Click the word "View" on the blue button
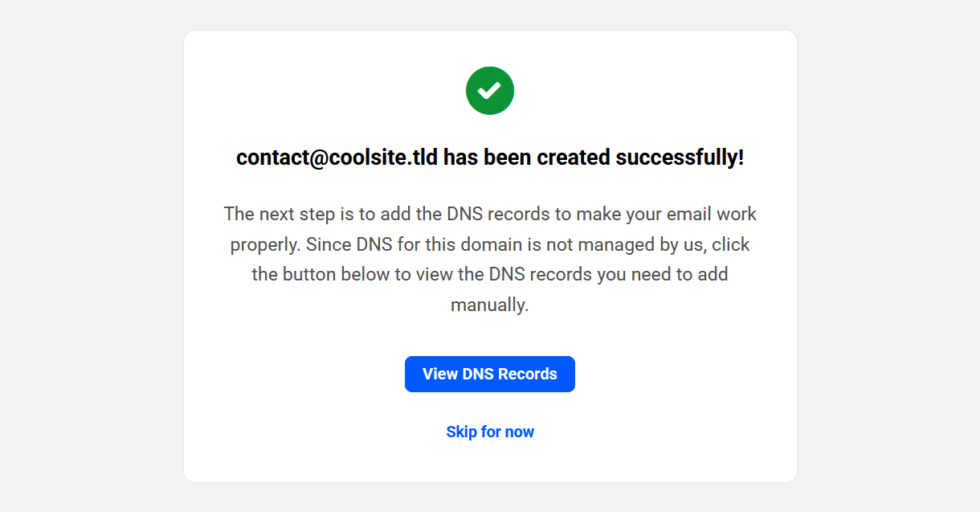 click(x=440, y=375)
